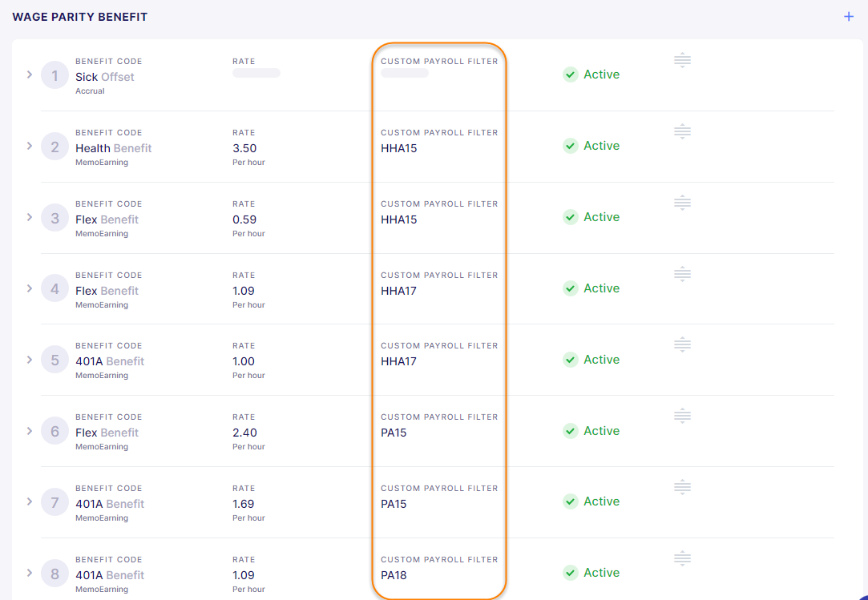Grab the reorder handle for Sick Offset row
Screen dimensions: 868x600
click(x=683, y=60)
